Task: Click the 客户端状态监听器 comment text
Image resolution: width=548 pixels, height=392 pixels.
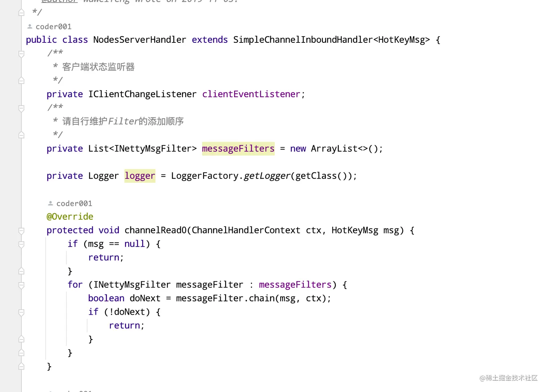Action: pos(99,67)
